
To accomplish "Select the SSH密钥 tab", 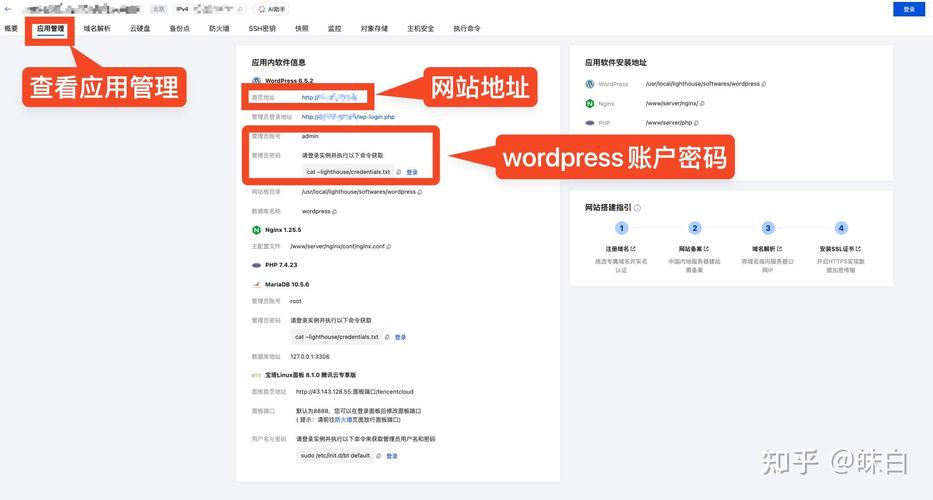I will (x=262, y=29).
